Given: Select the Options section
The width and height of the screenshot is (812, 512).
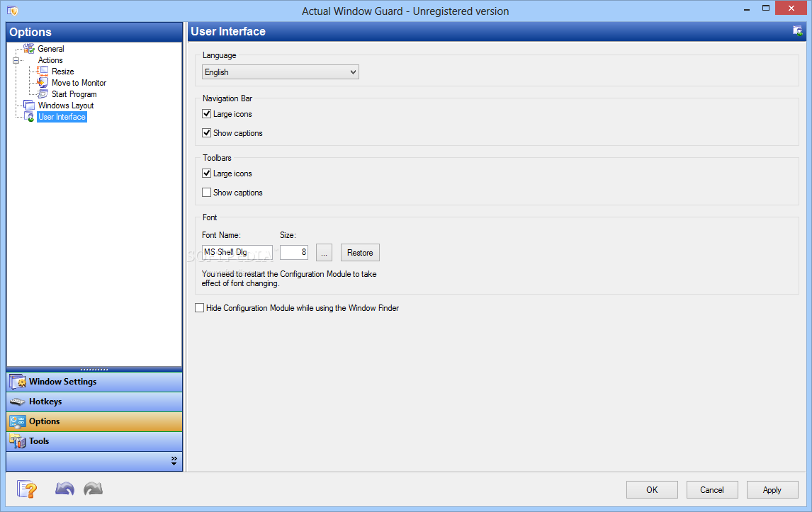Looking at the screenshot, I should [94, 421].
